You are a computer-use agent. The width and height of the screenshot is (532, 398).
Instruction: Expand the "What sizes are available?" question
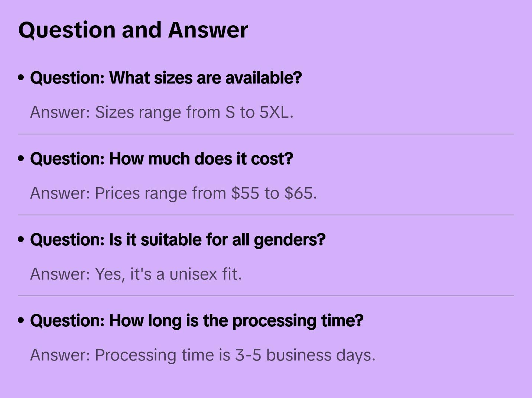tap(166, 78)
